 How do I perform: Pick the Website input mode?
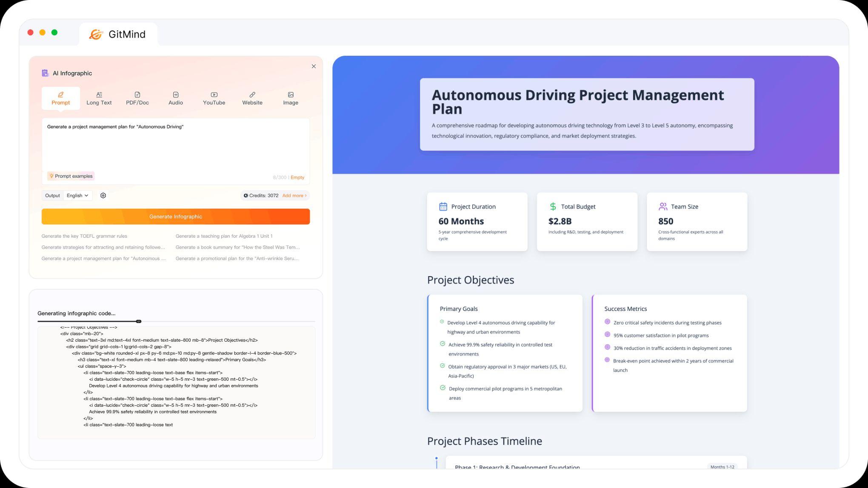point(252,98)
